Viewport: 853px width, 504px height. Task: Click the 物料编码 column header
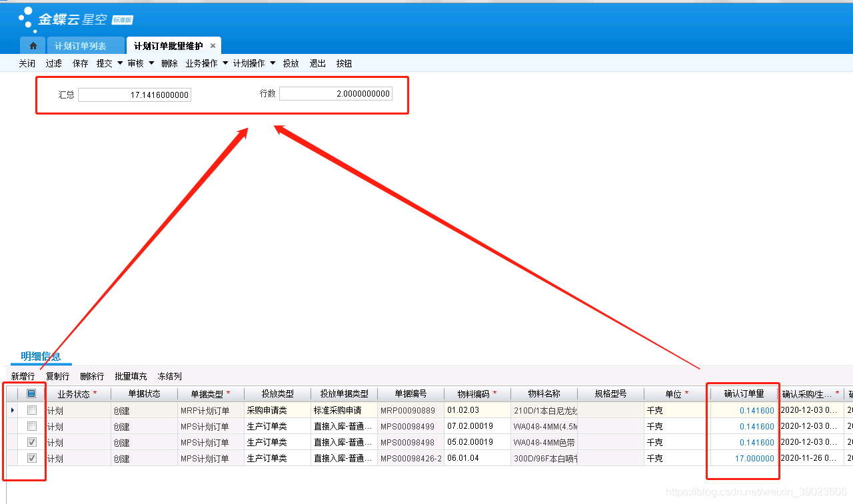(x=477, y=394)
